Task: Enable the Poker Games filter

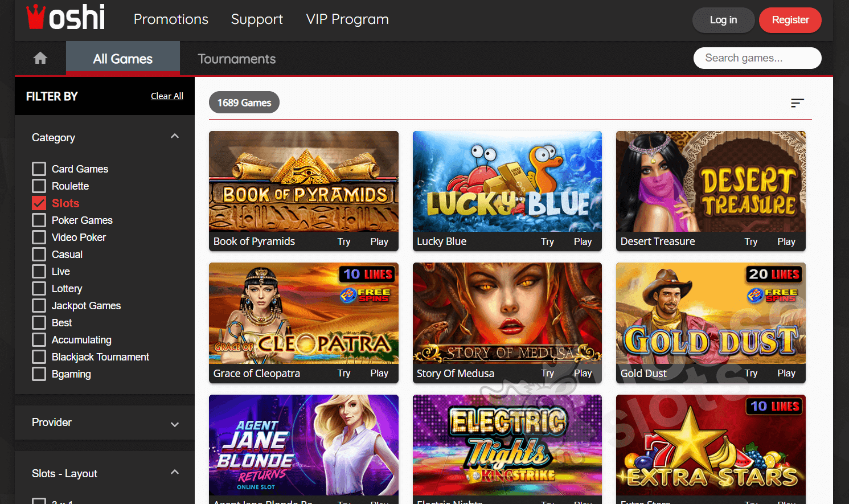Action: coord(39,220)
